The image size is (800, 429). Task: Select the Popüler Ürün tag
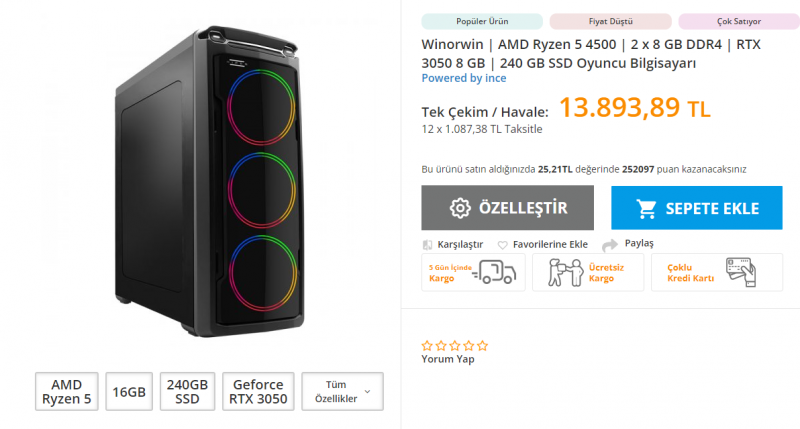(482, 21)
